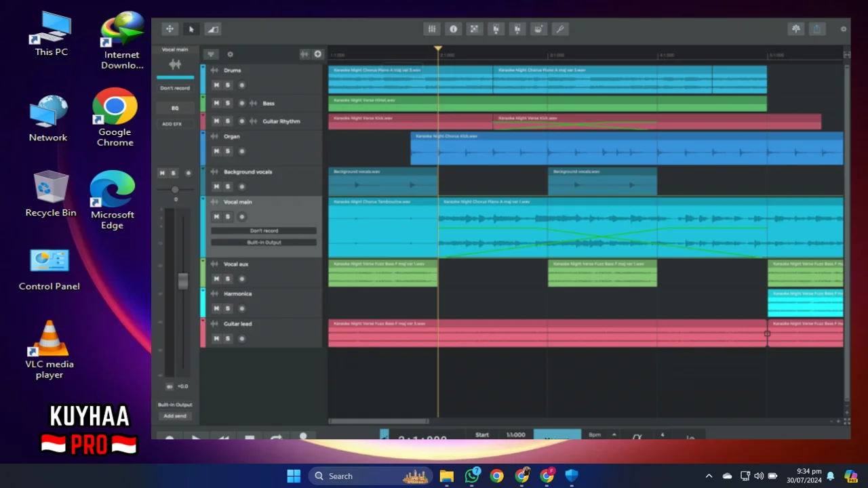Solo the Drums track
This screenshot has width=868, height=488.
tap(228, 85)
